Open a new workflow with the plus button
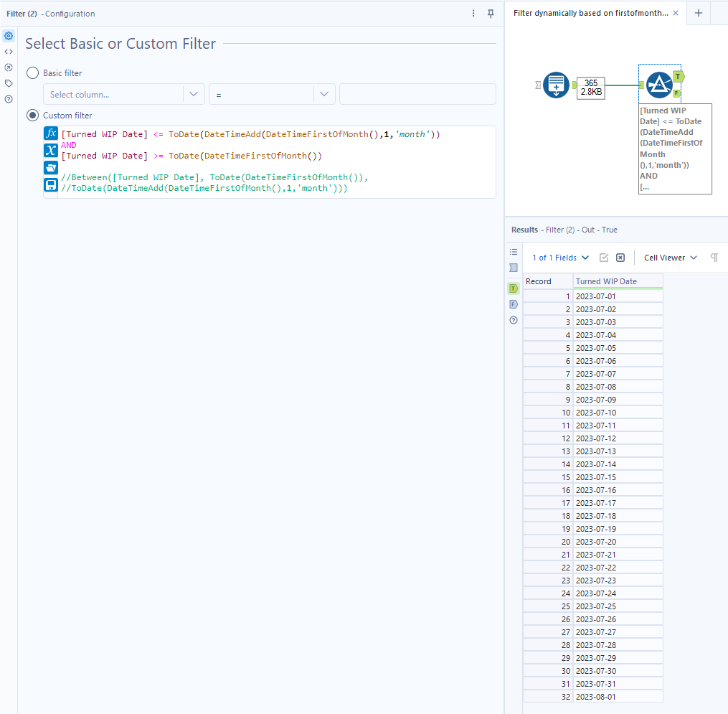 coord(697,13)
